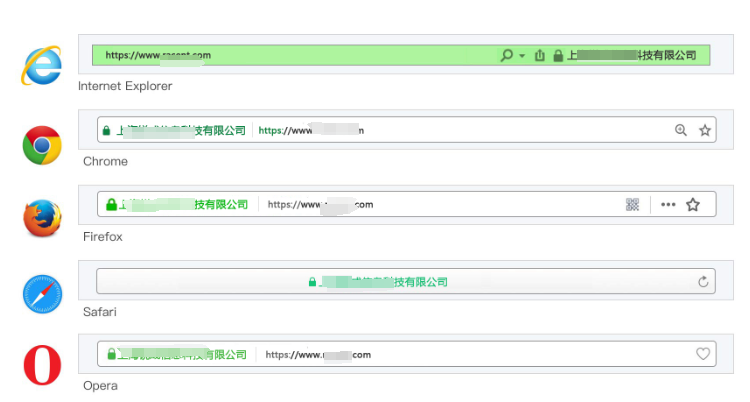The image size is (750, 402).
Task: Click the Firefox browser logo icon
Action: click(x=42, y=218)
